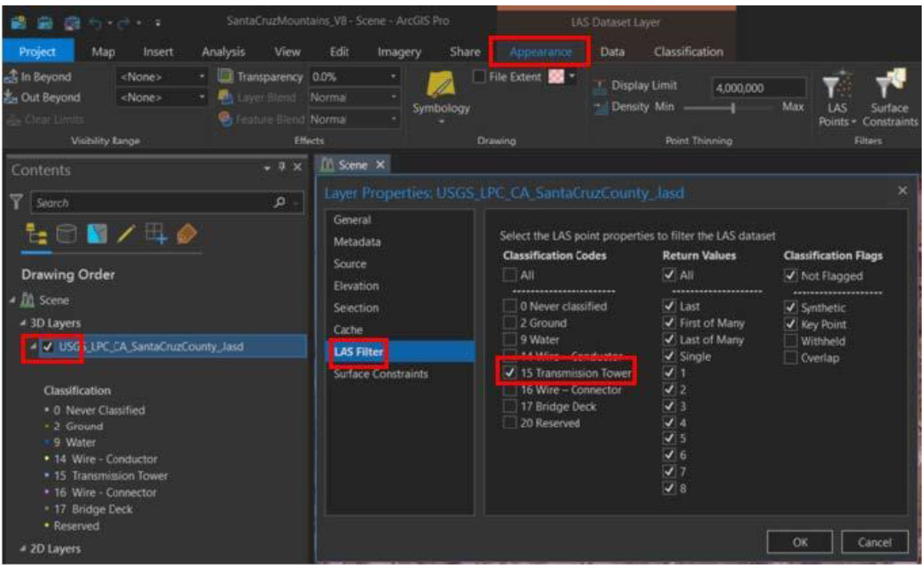Click the Out Beyond visibility icon
924x565 pixels.
click(x=11, y=97)
